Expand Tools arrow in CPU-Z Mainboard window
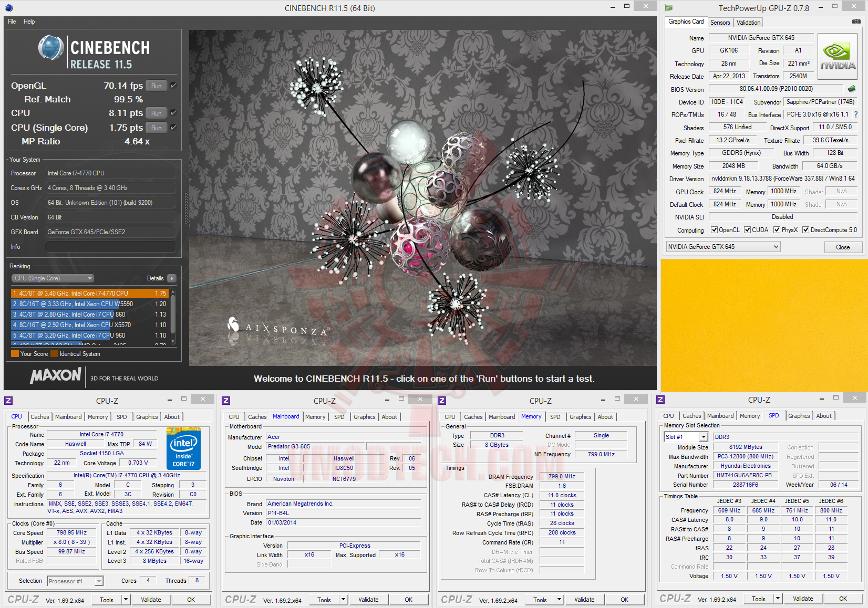Screen dimensions: 868x608 pos(343,600)
